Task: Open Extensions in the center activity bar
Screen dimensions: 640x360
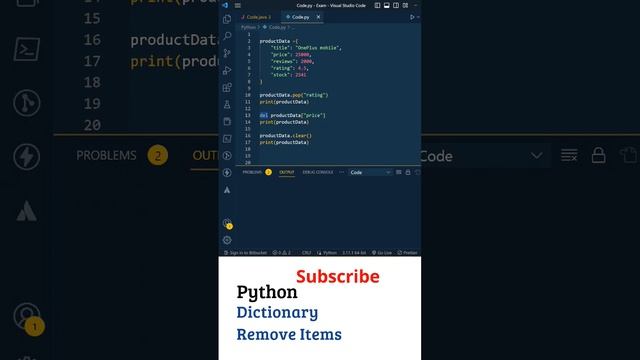Action: pyautogui.click(x=227, y=87)
